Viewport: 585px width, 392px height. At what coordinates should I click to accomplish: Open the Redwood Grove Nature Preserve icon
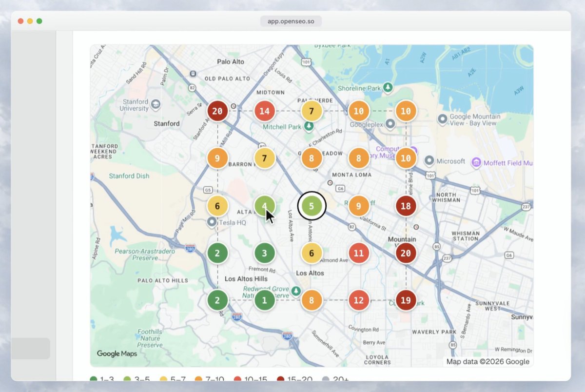click(x=295, y=291)
